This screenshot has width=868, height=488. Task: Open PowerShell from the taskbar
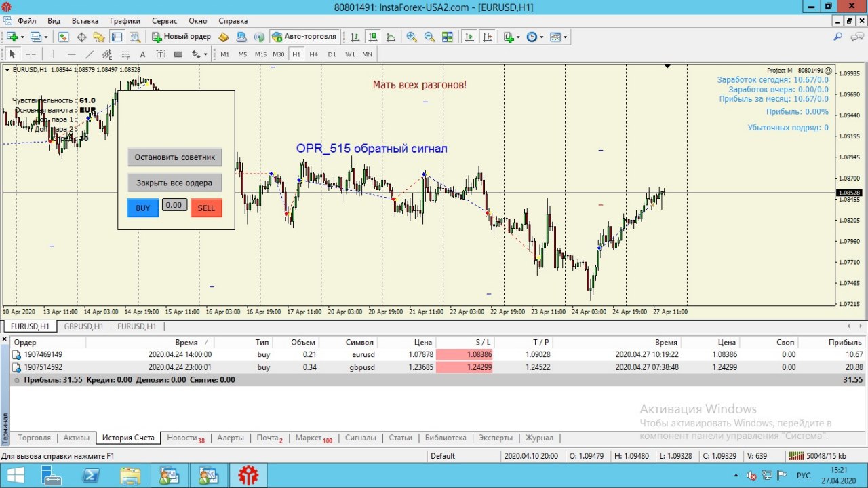pyautogui.click(x=91, y=476)
